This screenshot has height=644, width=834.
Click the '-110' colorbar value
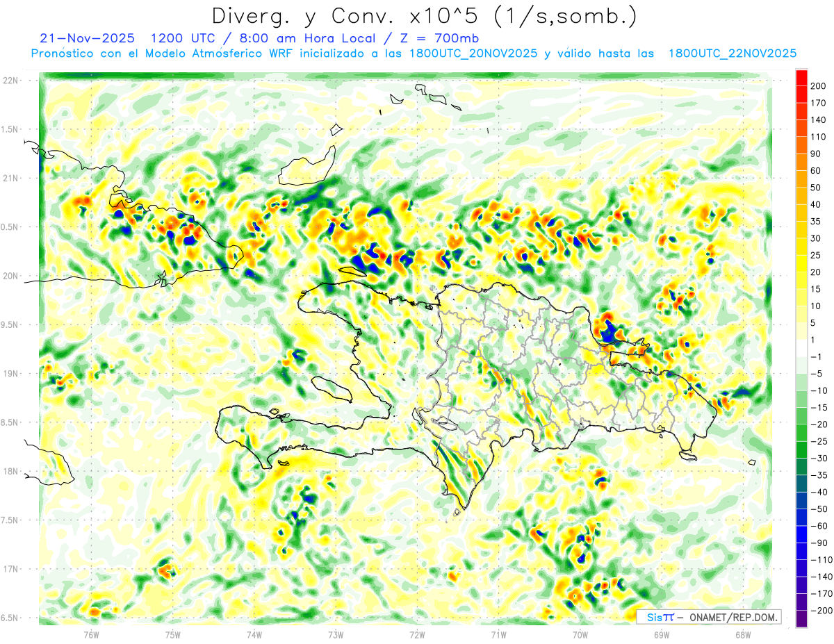[x=822, y=559]
